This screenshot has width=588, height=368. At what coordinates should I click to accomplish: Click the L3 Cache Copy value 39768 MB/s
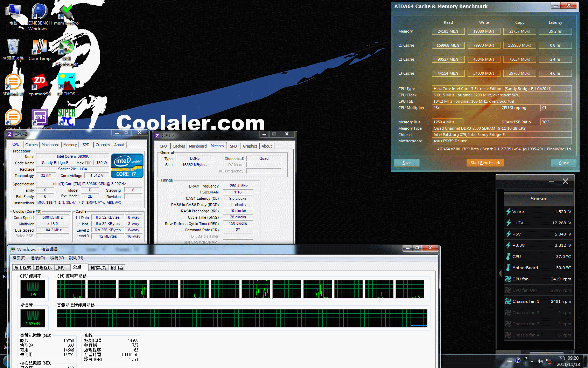(x=519, y=73)
